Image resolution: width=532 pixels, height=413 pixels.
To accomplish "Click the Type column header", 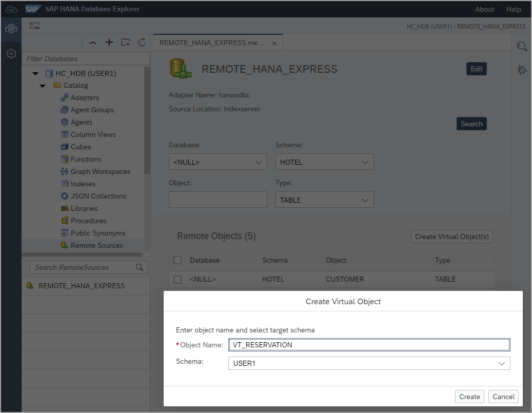I will [442, 260].
